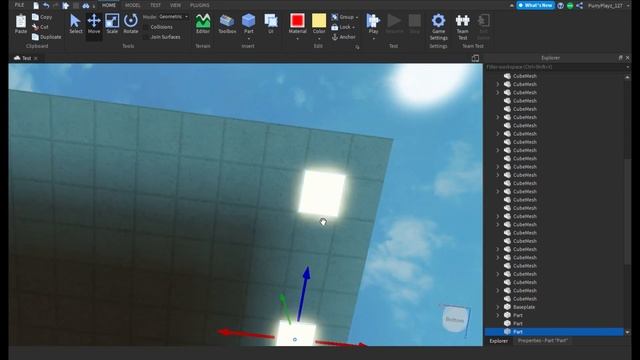Click the Duplicate icon

36,37
